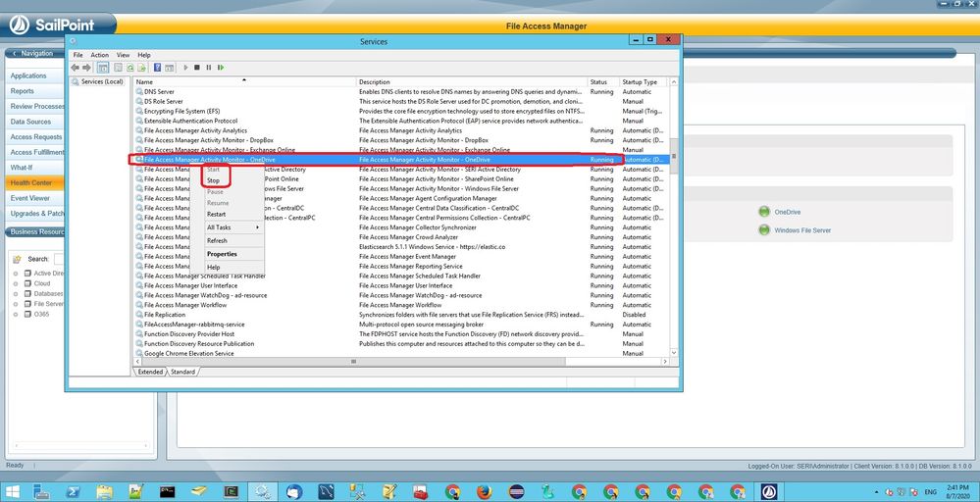
Task: Open the All Tasks submenu arrow
Action: tap(257, 227)
